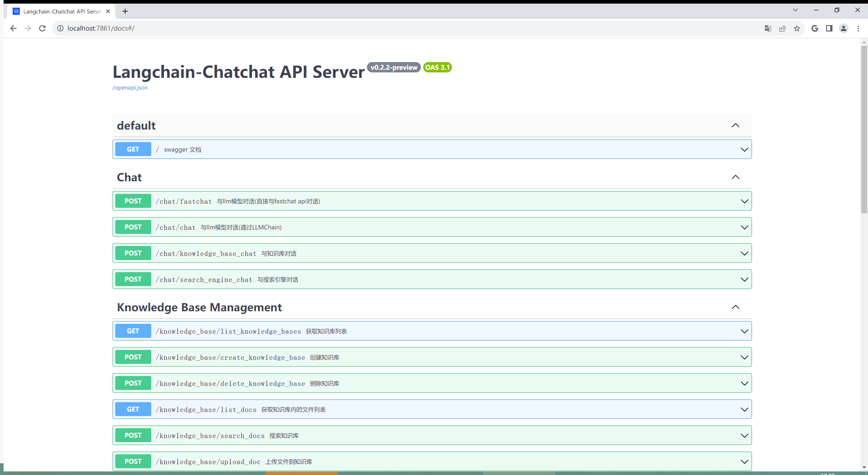Screen dimensions: 868x475
Task: Go back to the previous page
Action: pyautogui.click(x=14, y=28)
